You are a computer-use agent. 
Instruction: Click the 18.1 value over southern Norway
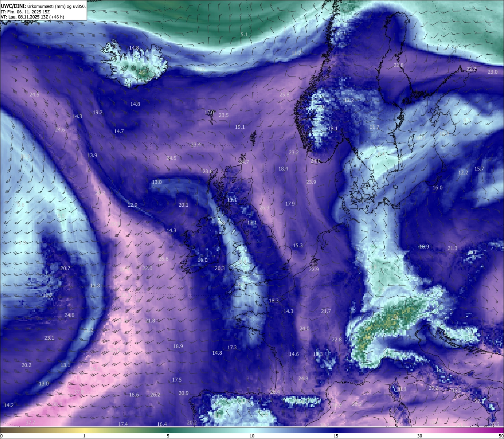(x=333, y=128)
